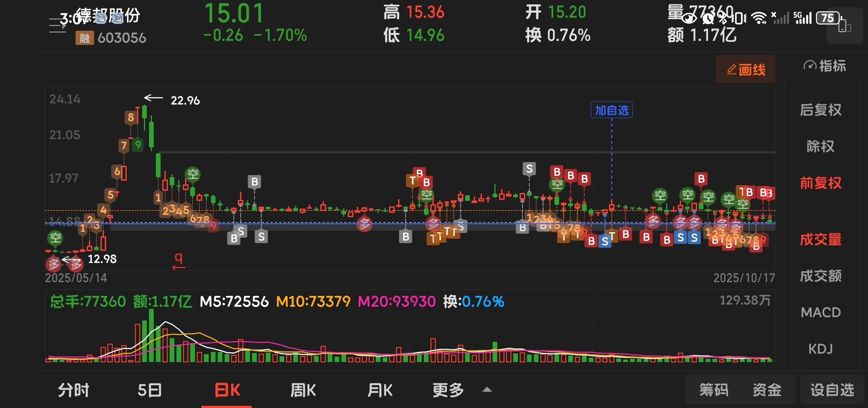Viewport: 868px width, 408px height.
Task: Expand the 更多 period options arrow
Action: click(x=487, y=390)
